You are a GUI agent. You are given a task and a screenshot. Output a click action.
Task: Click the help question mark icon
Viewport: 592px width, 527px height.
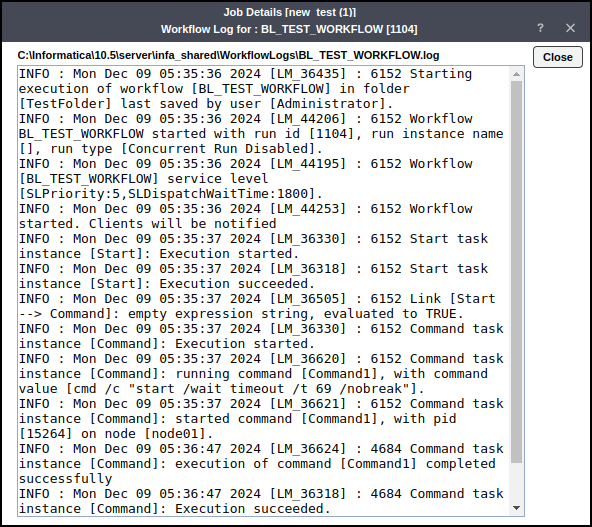point(540,28)
